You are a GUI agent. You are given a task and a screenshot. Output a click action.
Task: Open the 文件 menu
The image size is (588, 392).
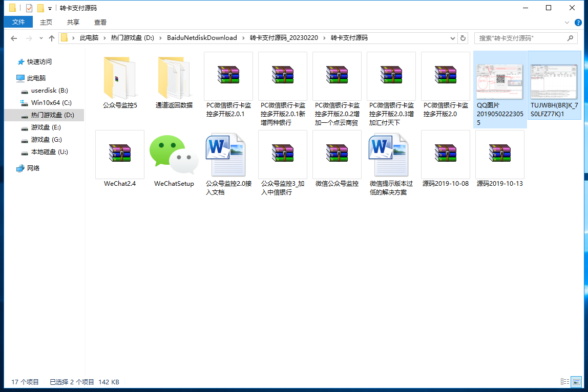click(x=18, y=22)
